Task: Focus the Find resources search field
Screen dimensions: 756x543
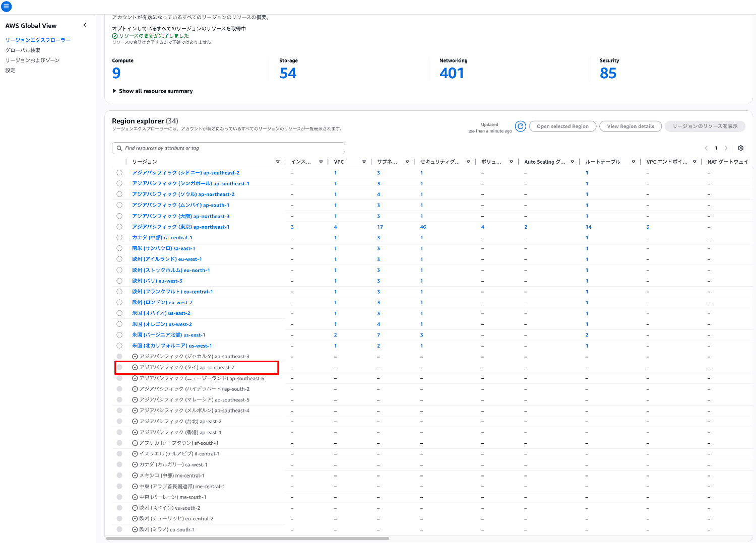Action: (x=228, y=148)
